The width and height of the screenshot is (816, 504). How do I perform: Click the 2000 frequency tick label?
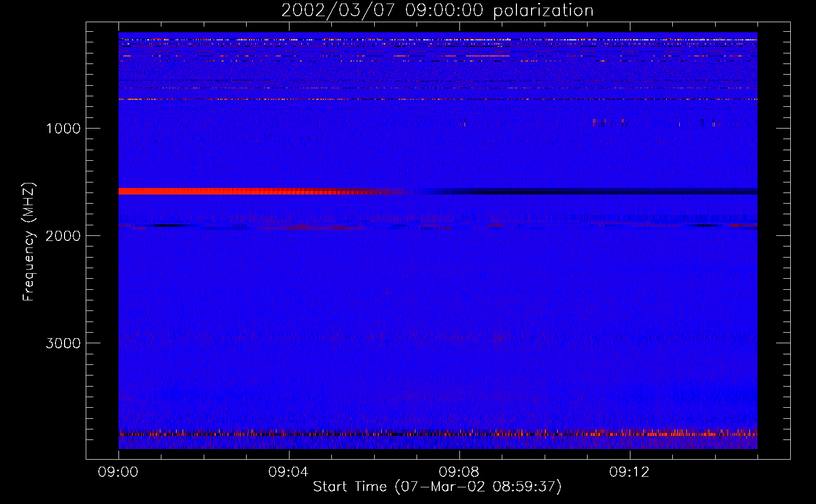[63, 236]
